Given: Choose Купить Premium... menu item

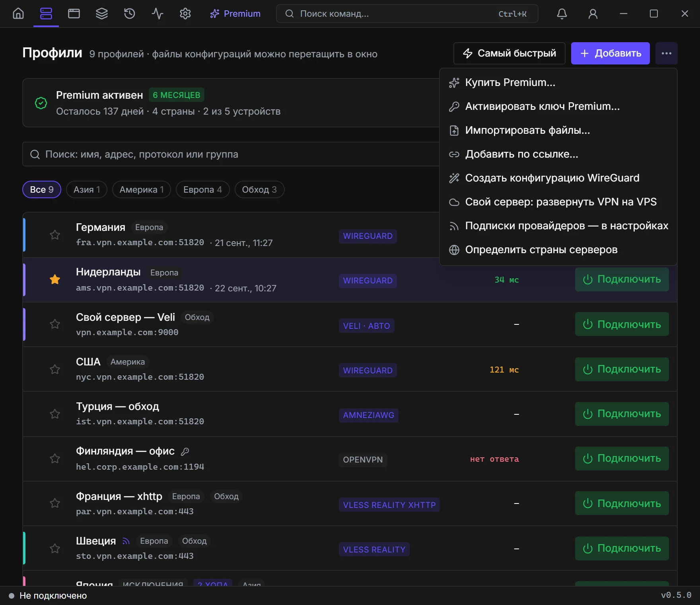Looking at the screenshot, I should [x=558, y=82].
